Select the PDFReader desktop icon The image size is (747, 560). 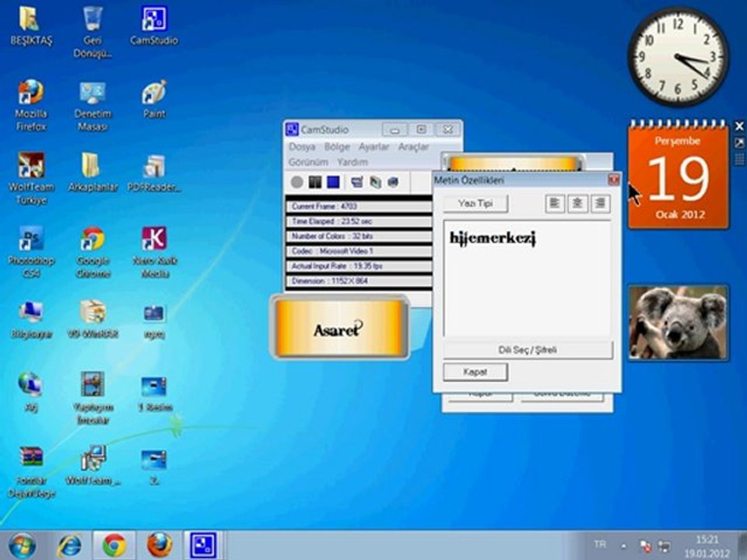(x=154, y=173)
